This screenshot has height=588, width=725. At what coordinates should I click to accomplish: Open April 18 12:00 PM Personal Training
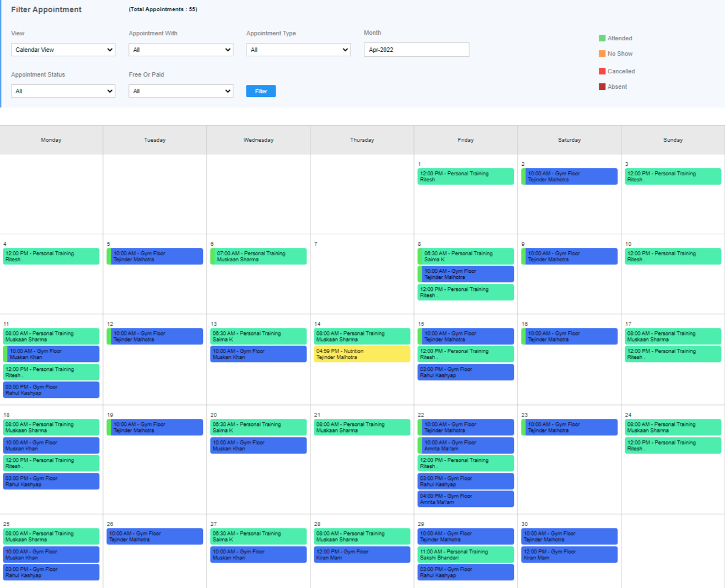(x=51, y=463)
